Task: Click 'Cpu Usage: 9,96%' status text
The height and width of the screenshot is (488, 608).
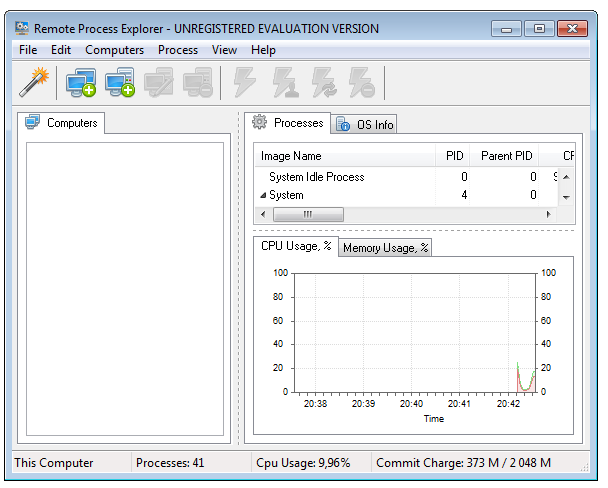Action: 303,462
